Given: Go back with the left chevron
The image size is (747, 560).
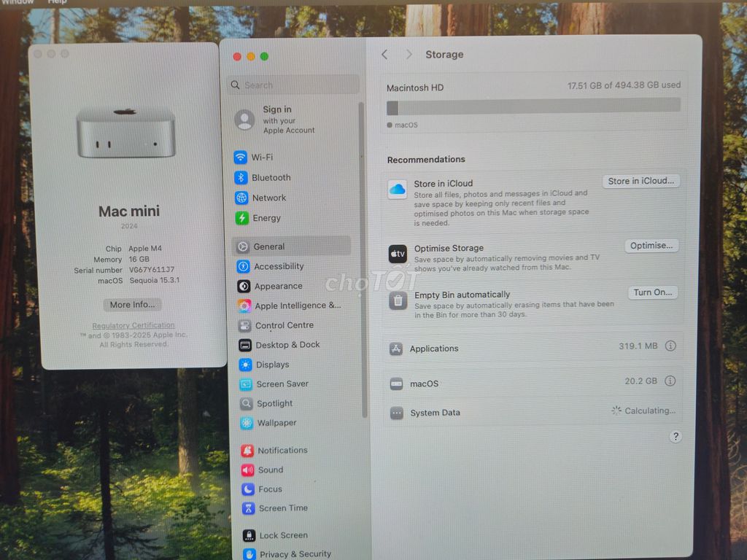Looking at the screenshot, I should click(384, 54).
